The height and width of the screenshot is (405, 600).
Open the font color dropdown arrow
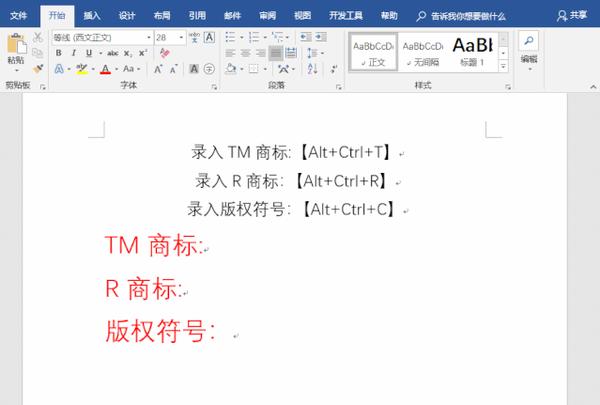point(116,69)
